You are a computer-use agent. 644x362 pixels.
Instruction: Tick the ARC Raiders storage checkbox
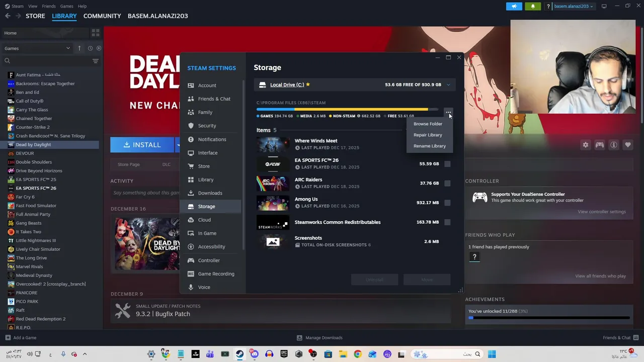447,184
